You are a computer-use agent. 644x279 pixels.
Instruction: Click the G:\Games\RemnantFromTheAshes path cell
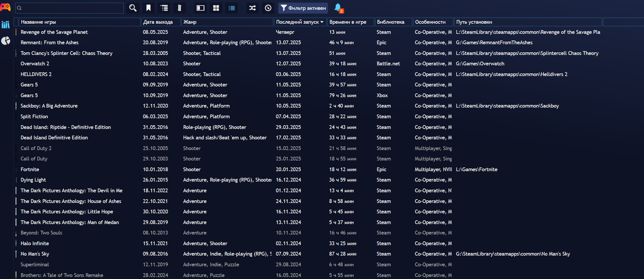(x=494, y=43)
